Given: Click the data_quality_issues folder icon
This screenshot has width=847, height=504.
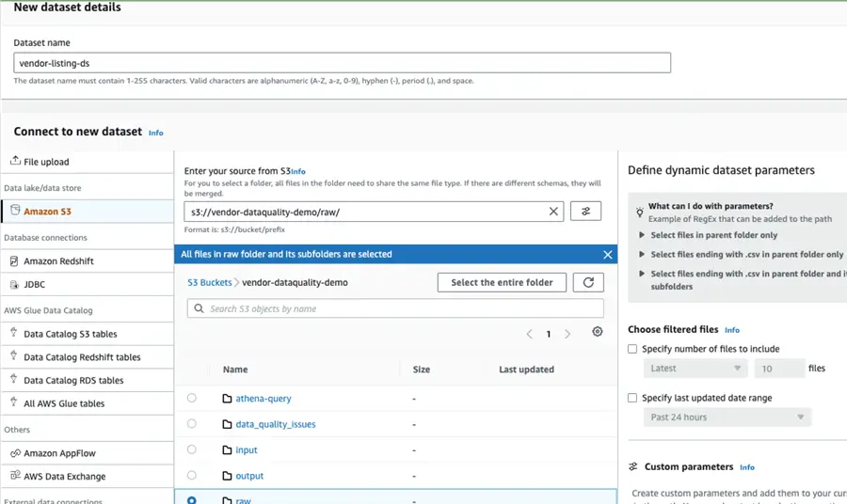Looking at the screenshot, I should click(x=227, y=424).
